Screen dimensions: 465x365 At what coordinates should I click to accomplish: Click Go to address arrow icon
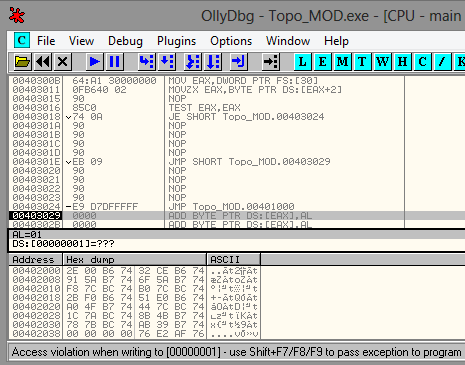tap(271, 62)
